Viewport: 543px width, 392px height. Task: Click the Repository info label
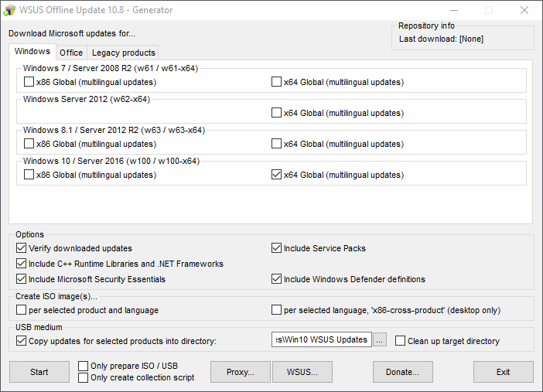(426, 26)
